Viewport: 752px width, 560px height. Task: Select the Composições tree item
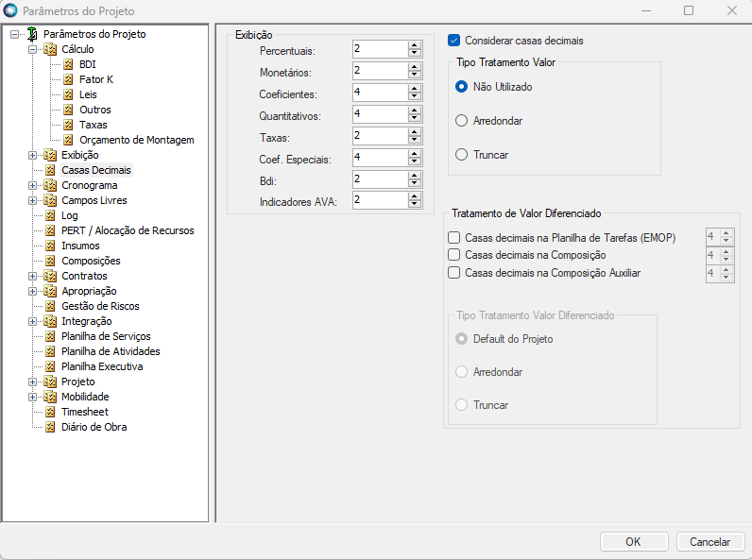(91, 261)
